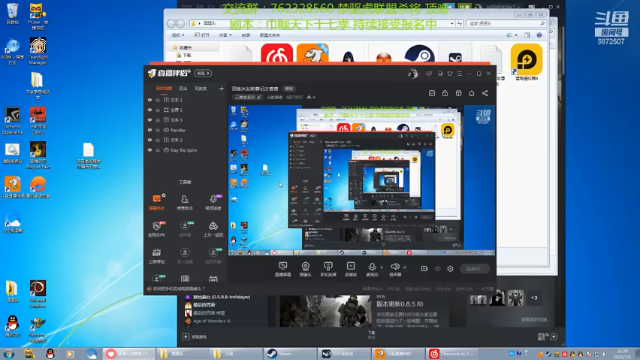Select the yellow emulator icon in Explorer
This screenshot has height=360, width=640.
(x=527, y=60)
